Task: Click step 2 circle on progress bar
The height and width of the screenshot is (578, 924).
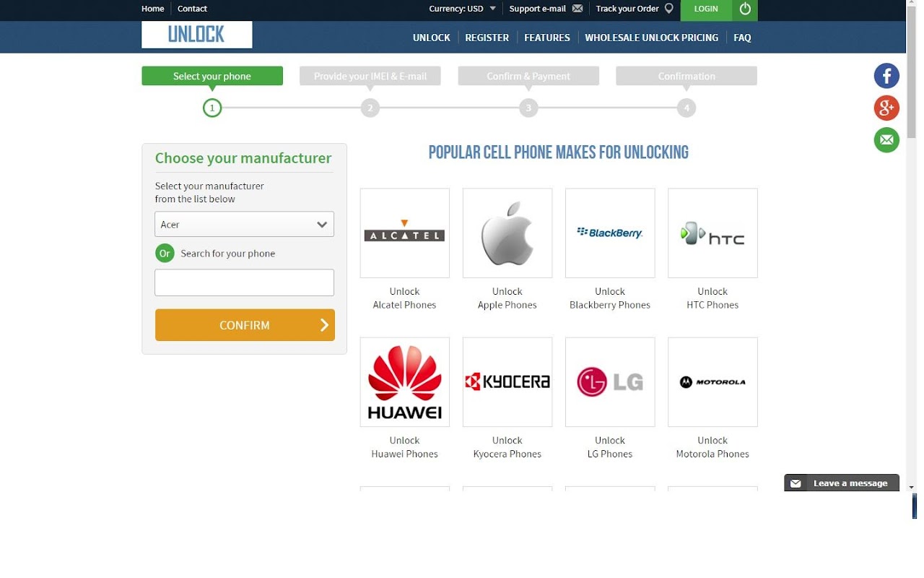Action: [370, 108]
